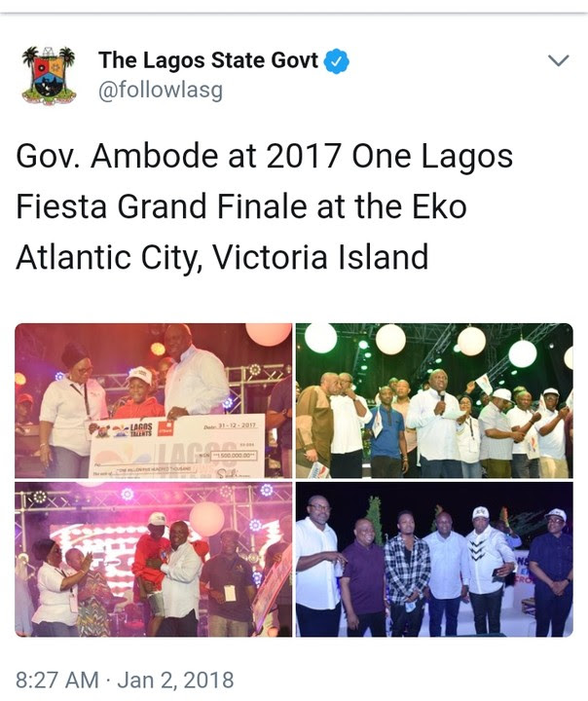Click the 8:27 AM timestamp
This screenshot has width=588, height=701.
[57, 680]
